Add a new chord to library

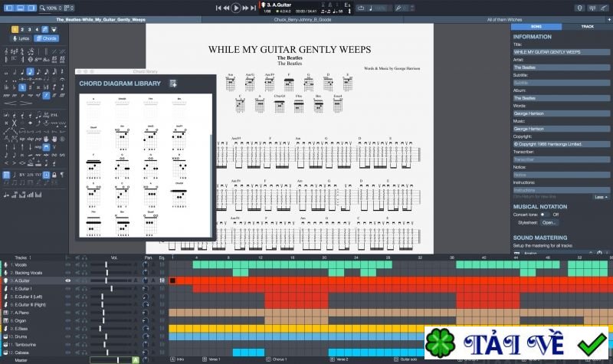173,84
